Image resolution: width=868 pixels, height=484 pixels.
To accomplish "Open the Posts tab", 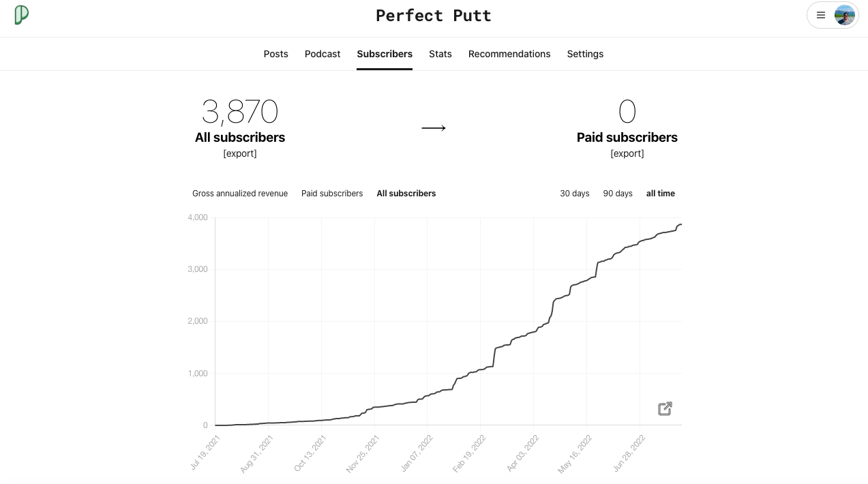I will click(275, 54).
